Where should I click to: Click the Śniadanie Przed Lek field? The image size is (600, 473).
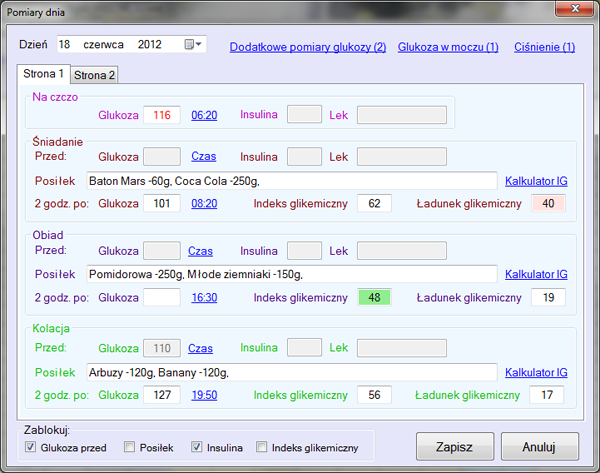402,157
